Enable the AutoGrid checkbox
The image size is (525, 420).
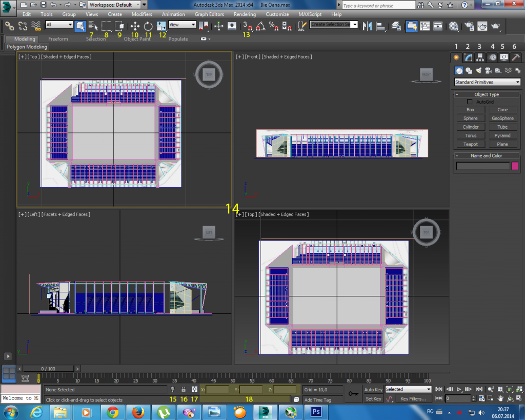[x=470, y=102]
